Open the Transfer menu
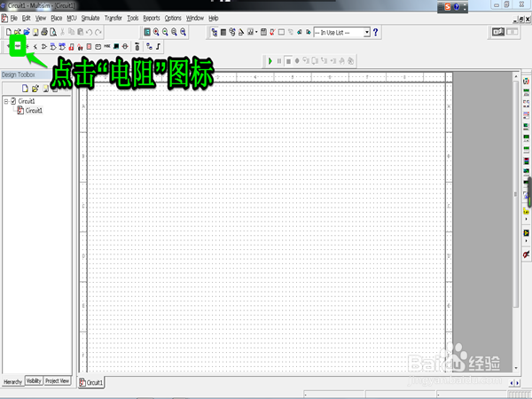The width and height of the screenshot is (532, 399). (113, 18)
